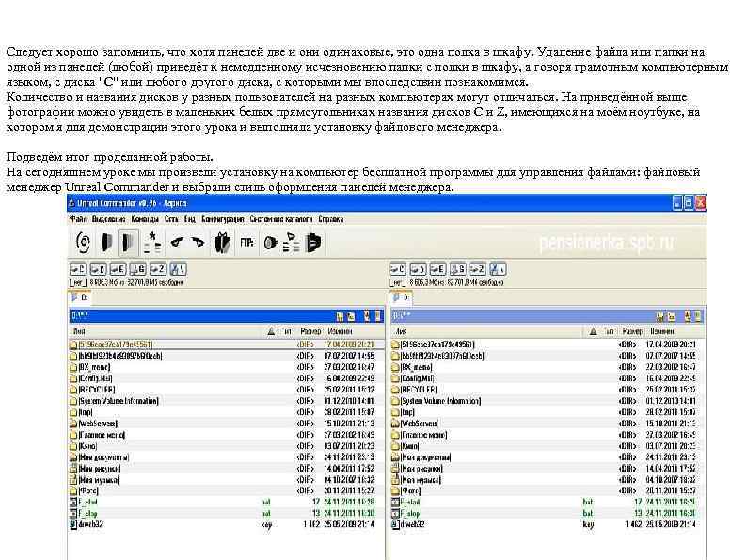Click the last dark toolbar icon right of the list icon
Screen dimensions: 747x560
[x=312, y=242]
